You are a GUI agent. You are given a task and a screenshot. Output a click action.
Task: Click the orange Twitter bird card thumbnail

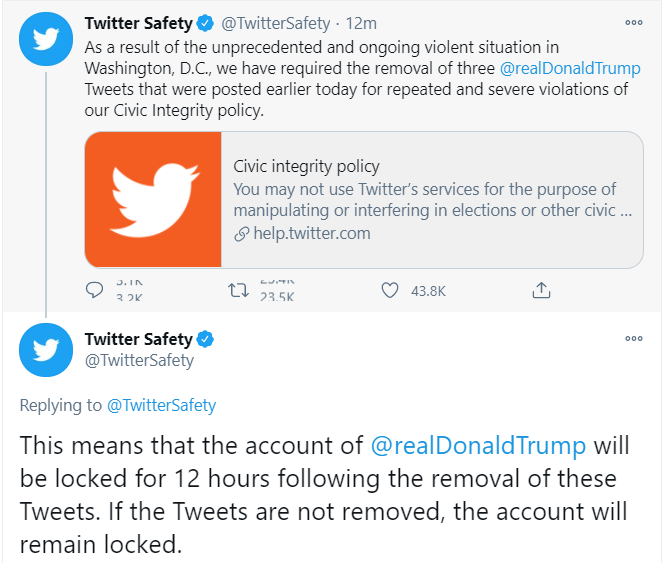pos(153,200)
